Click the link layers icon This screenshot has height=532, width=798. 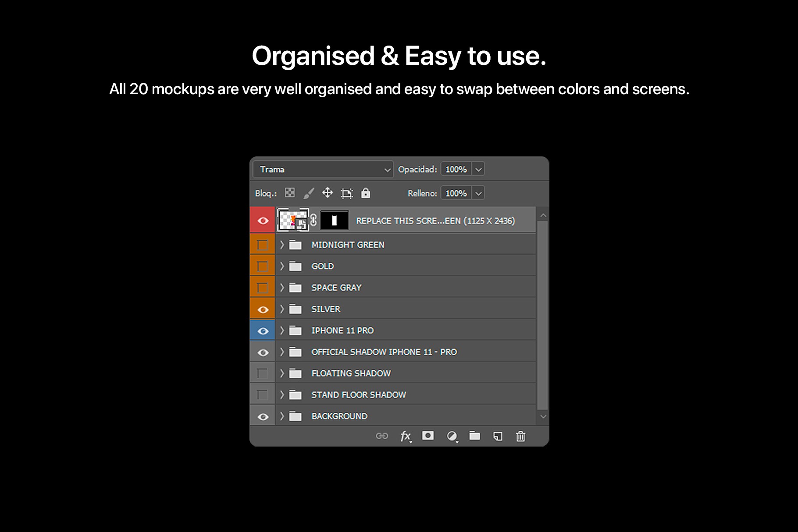[x=382, y=436]
